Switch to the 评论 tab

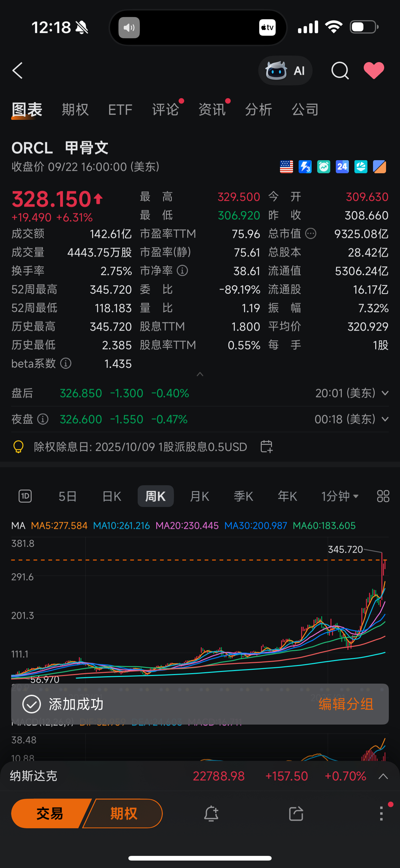click(x=165, y=110)
